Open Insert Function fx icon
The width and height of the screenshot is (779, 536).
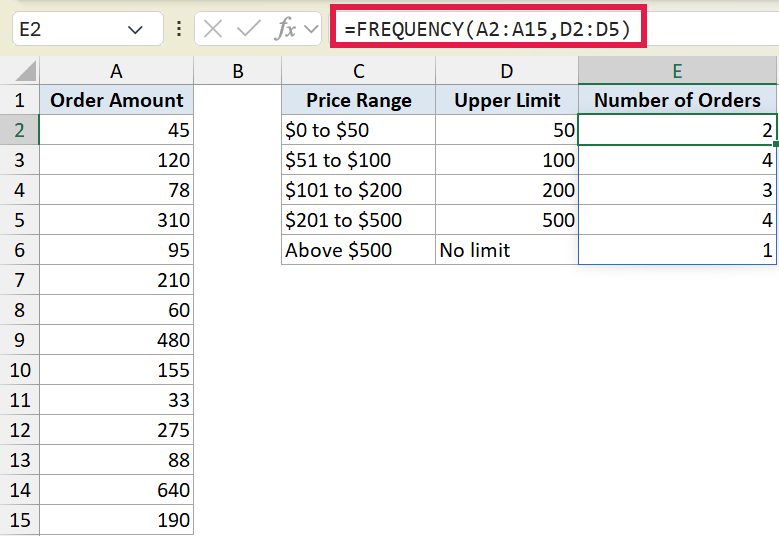coord(285,29)
